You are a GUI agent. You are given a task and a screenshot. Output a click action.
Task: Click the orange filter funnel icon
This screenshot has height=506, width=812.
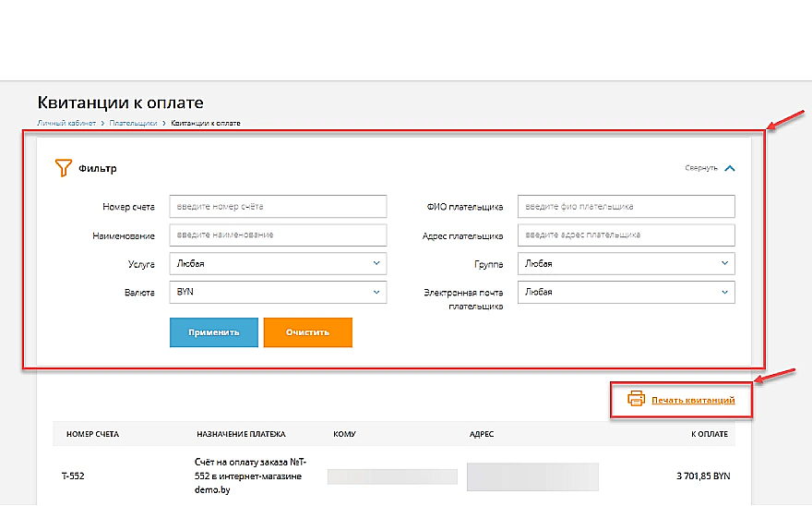coord(63,168)
